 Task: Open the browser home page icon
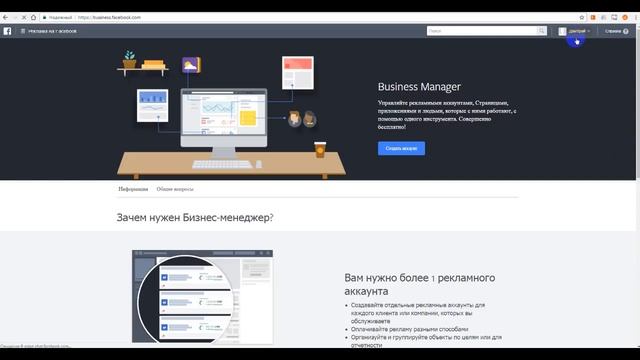point(33,18)
